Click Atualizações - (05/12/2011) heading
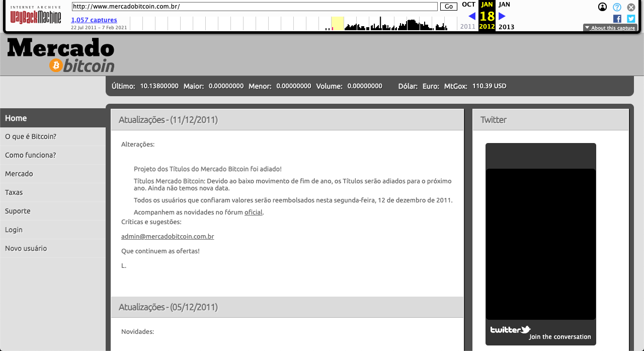This screenshot has width=644, height=351. click(x=168, y=307)
